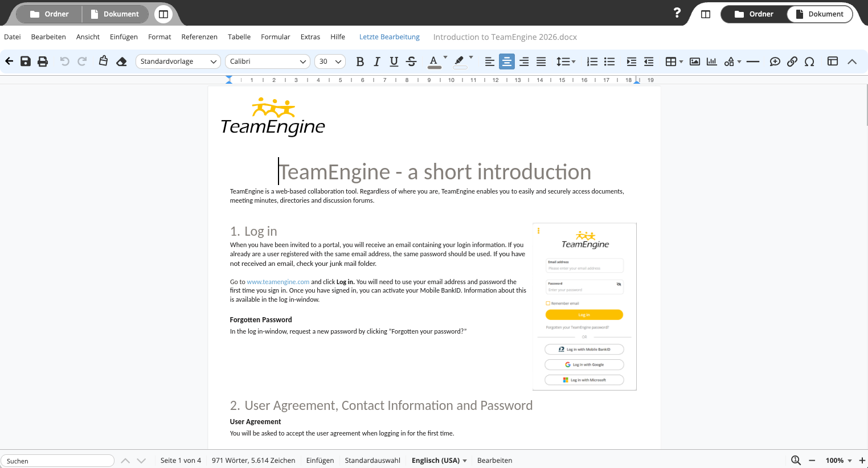The height and width of the screenshot is (468, 868).
Task: Align text to the right
Action: pos(524,61)
